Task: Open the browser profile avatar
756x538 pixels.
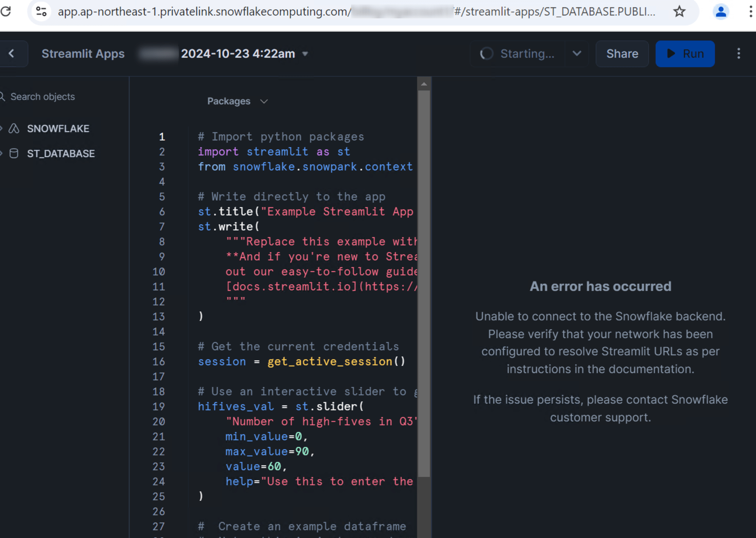Action: coord(721,11)
